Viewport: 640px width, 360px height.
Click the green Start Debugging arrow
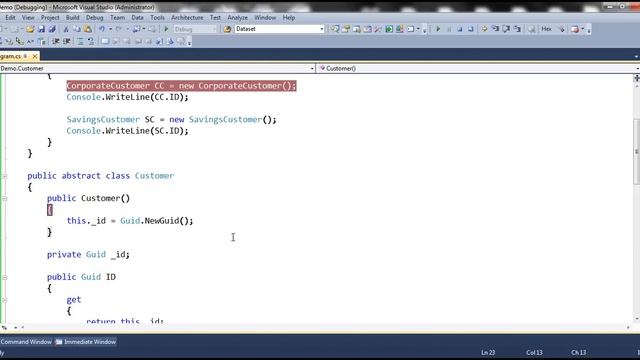click(x=166, y=29)
